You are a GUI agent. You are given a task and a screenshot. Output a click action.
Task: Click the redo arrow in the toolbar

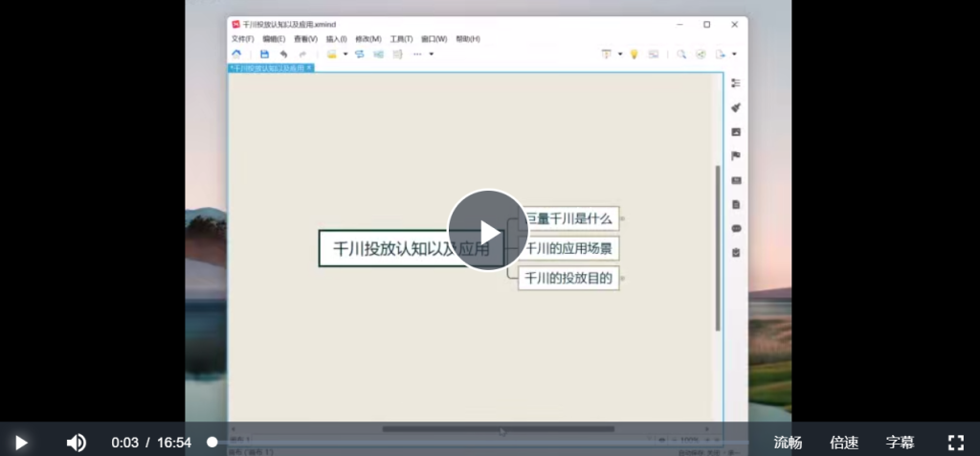click(x=302, y=55)
